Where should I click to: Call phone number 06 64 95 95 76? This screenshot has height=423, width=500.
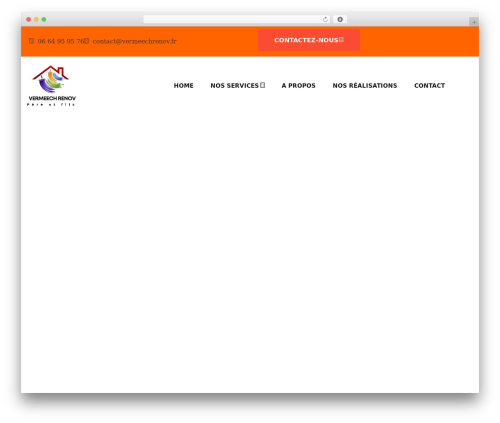[x=60, y=41]
